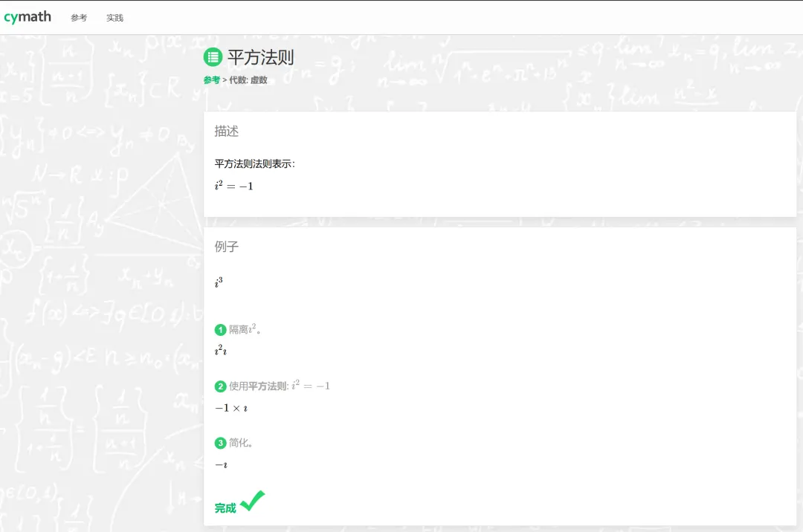Click the step 3 green circle badge

click(x=220, y=443)
